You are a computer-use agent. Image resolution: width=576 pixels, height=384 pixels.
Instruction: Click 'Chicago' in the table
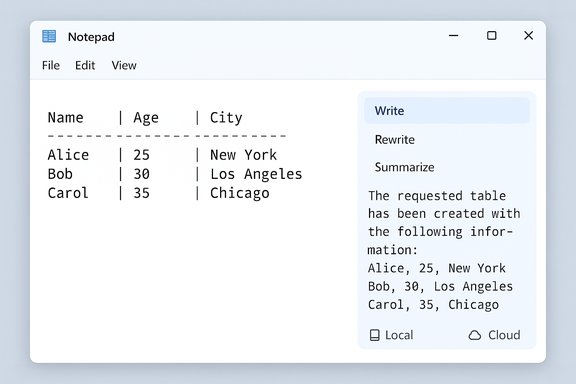click(240, 193)
